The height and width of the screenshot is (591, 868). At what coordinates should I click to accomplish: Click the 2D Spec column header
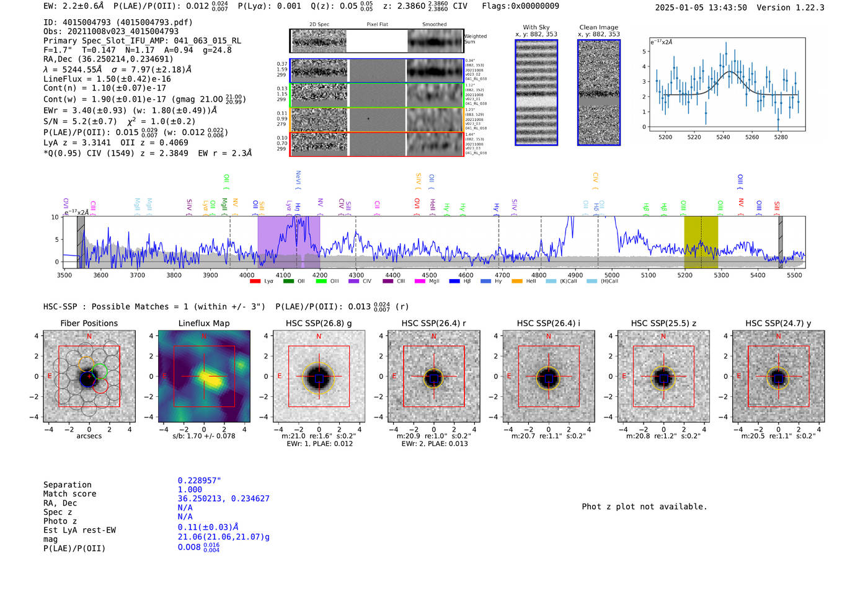[319, 25]
